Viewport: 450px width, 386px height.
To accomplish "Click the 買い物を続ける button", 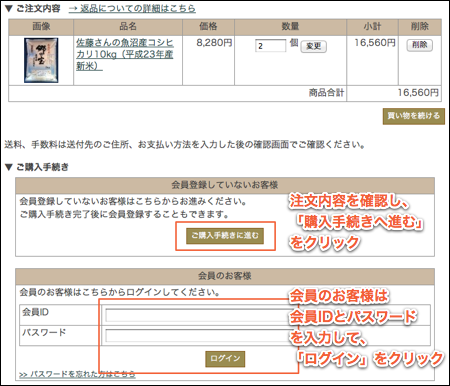I will pos(413,116).
